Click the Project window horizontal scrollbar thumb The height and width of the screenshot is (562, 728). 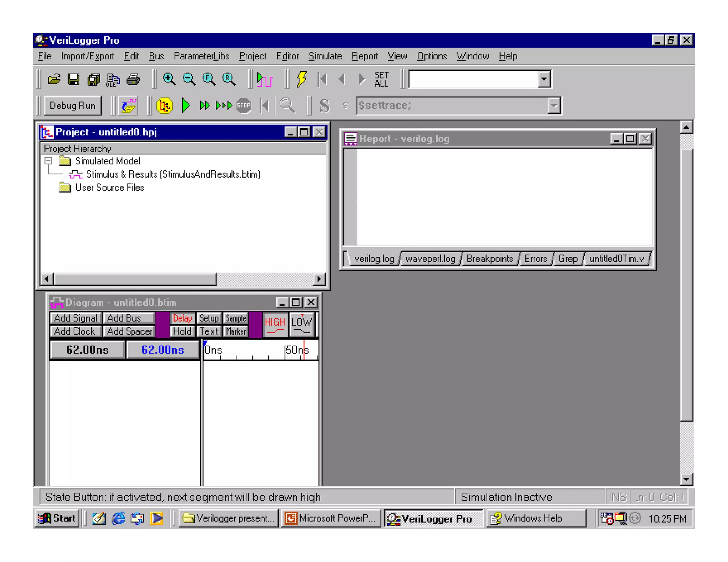(135, 279)
